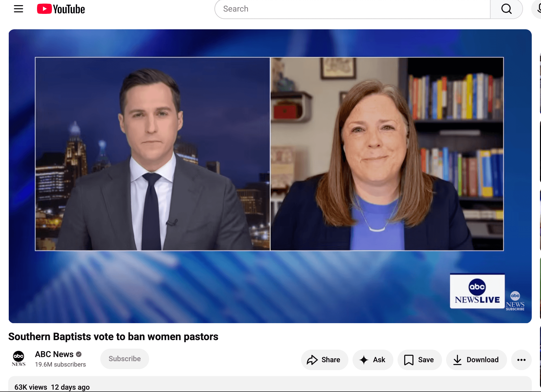Screen dimensions: 541x392
Task: Save video to a playlist
Action: [419, 360]
